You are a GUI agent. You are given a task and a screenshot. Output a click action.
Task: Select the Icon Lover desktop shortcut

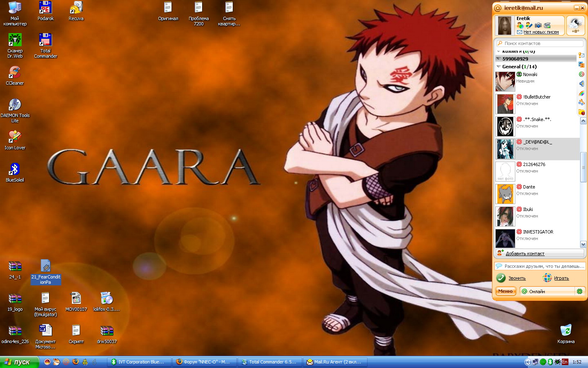[x=15, y=140]
